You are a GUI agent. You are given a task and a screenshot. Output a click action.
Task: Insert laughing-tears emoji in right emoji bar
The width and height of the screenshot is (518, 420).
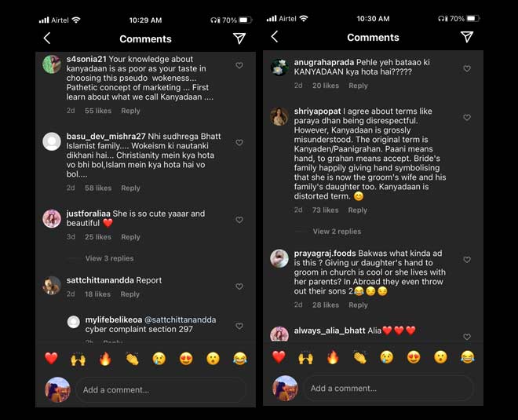(x=468, y=357)
